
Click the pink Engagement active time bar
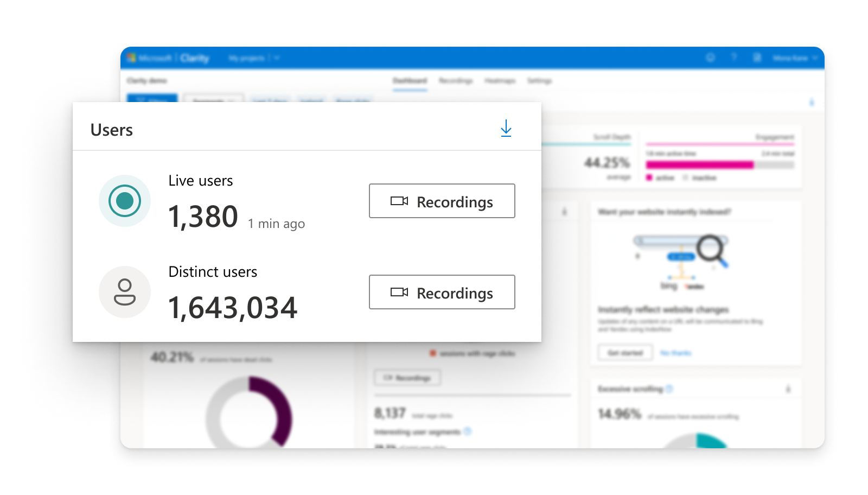click(699, 165)
